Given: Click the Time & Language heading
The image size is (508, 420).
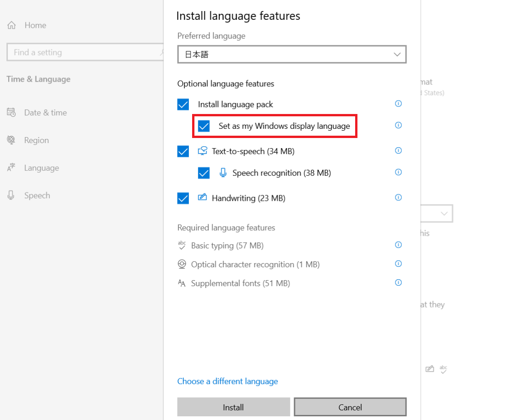Looking at the screenshot, I should tap(38, 79).
